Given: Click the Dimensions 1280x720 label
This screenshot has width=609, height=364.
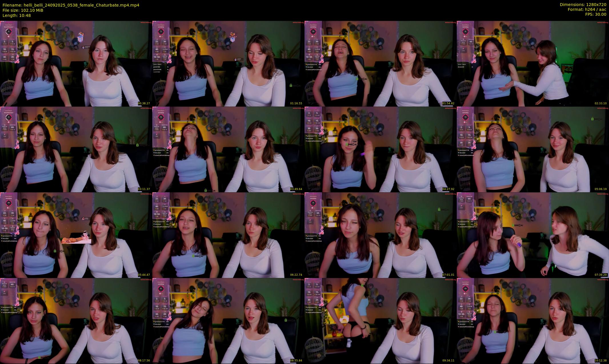Looking at the screenshot, I should (583, 5).
